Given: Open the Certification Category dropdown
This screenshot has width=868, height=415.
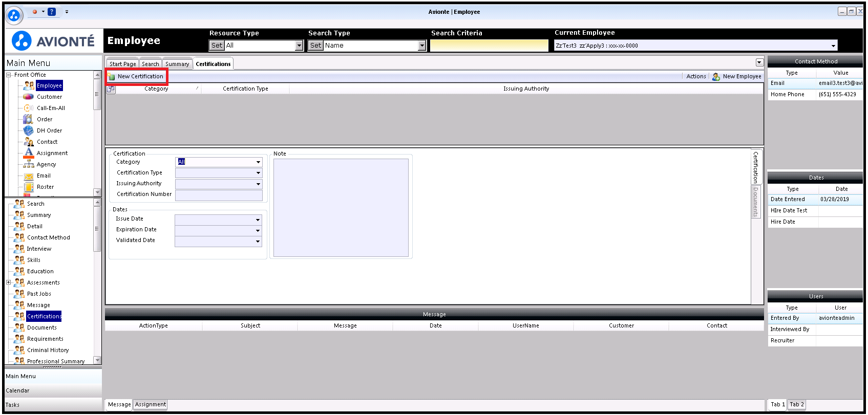Looking at the screenshot, I should pos(258,162).
